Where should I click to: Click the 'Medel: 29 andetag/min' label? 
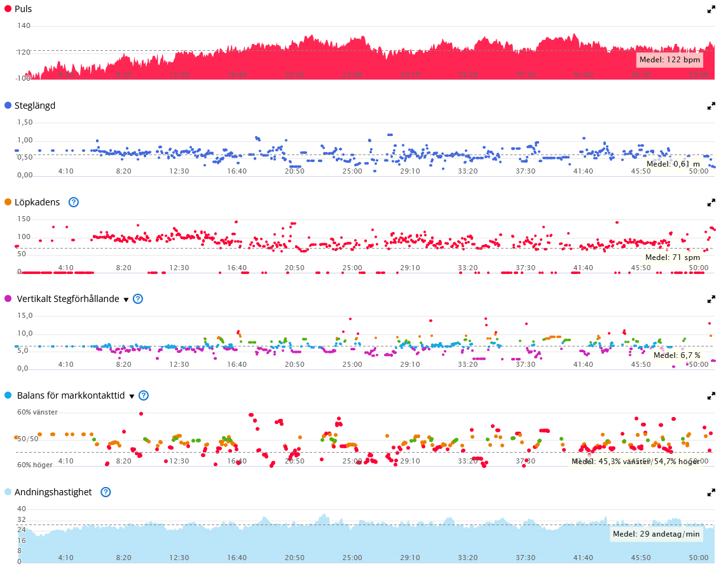tap(656, 534)
